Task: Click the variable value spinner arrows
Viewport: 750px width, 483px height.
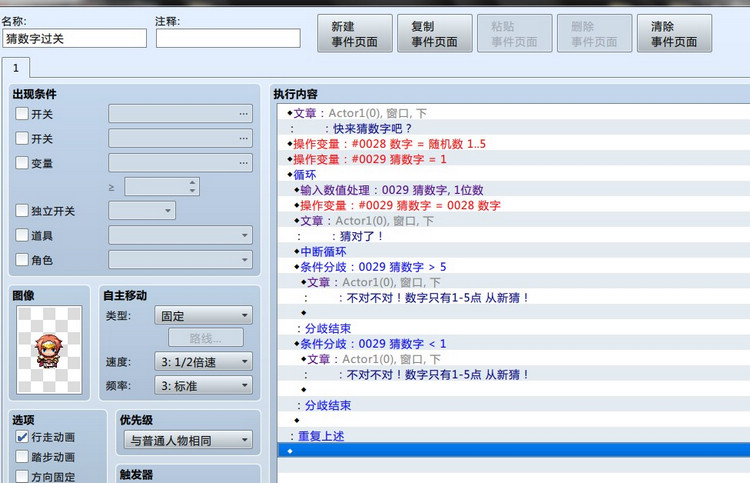Action: pyautogui.click(x=192, y=187)
